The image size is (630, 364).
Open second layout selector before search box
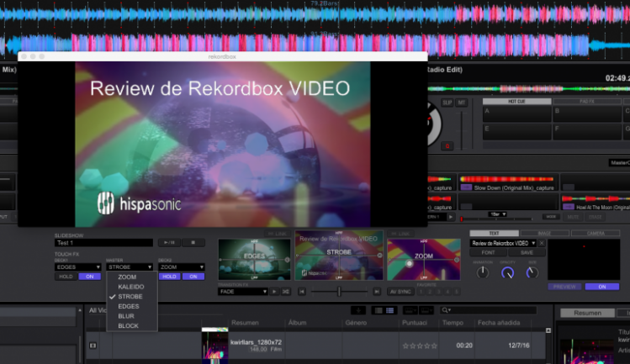click(x=426, y=310)
